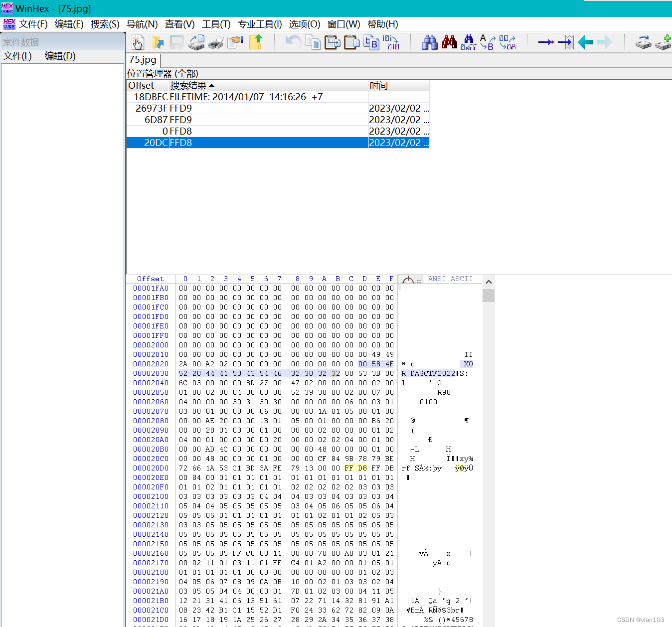Viewport: 672px width, 627px height.
Task: Click the hex value replace icon
Action: (507, 42)
